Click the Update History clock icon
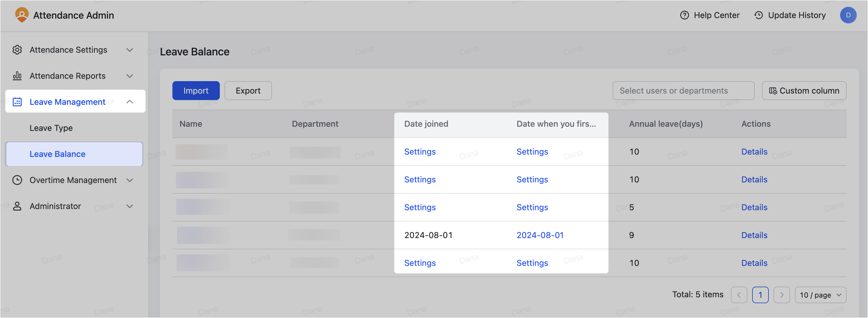Viewport: 868px width, 318px height. 758,15
